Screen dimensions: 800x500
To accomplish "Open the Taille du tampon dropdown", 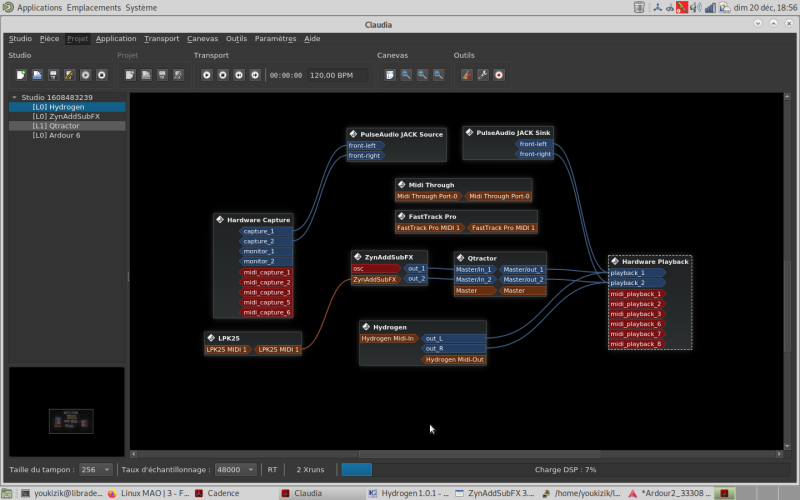I will pos(95,469).
